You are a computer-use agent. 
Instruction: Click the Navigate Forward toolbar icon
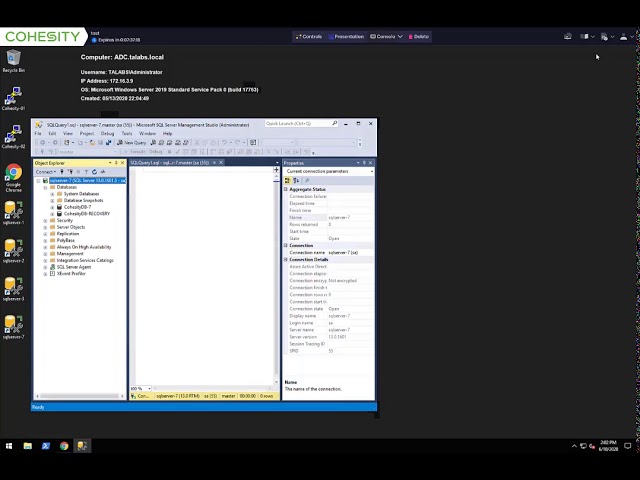point(55,142)
